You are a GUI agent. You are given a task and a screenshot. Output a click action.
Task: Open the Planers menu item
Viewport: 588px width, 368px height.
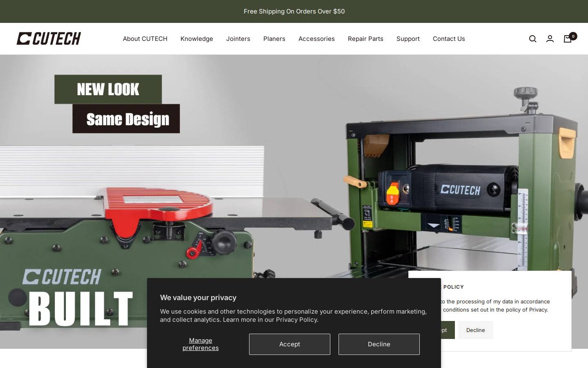274,39
